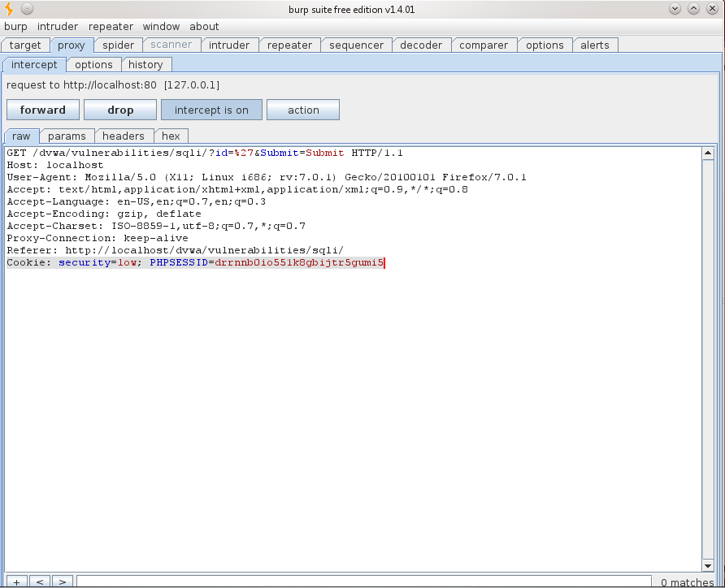Click the round window menu icon

(28, 8)
